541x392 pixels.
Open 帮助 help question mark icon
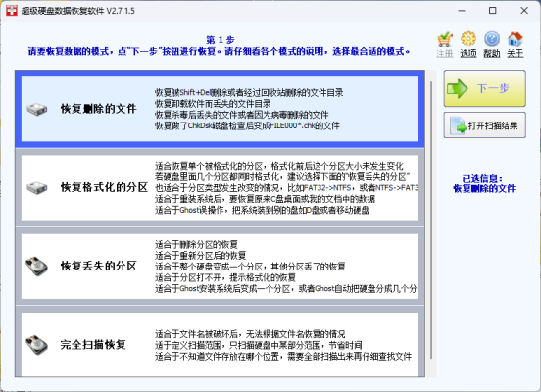[492, 39]
